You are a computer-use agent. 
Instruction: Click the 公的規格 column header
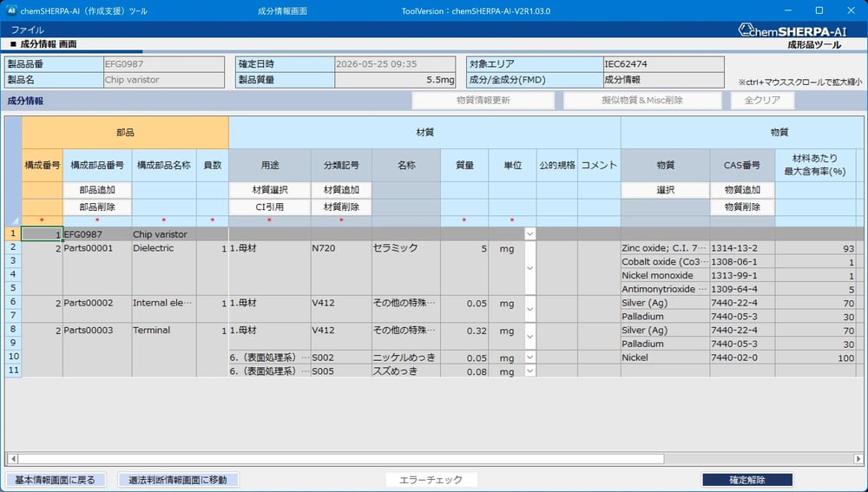click(x=557, y=165)
